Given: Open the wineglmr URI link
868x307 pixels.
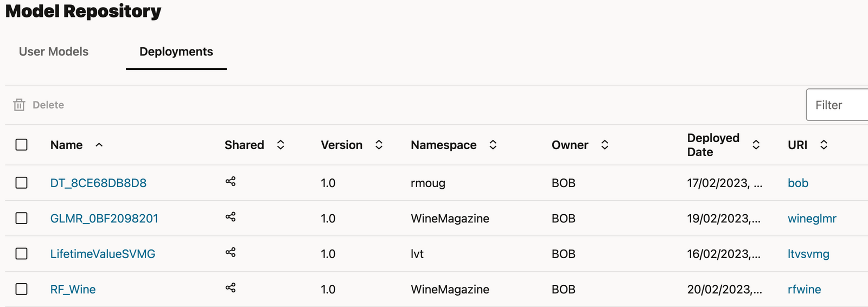Looking at the screenshot, I should pyautogui.click(x=812, y=219).
